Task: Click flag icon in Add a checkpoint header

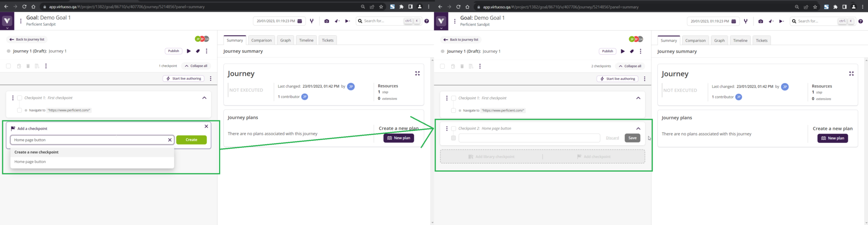Action: tap(13, 129)
